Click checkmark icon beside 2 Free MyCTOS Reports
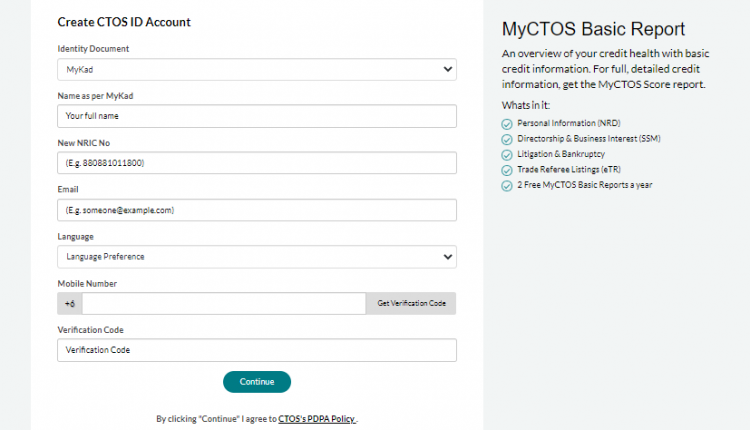This screenshot has height=430, width=750. pyautogui.click(x=507, y=186)
